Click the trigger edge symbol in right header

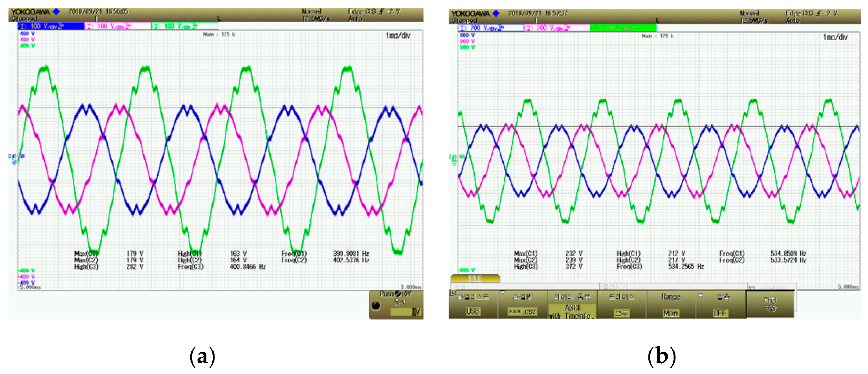pos(819,14)
